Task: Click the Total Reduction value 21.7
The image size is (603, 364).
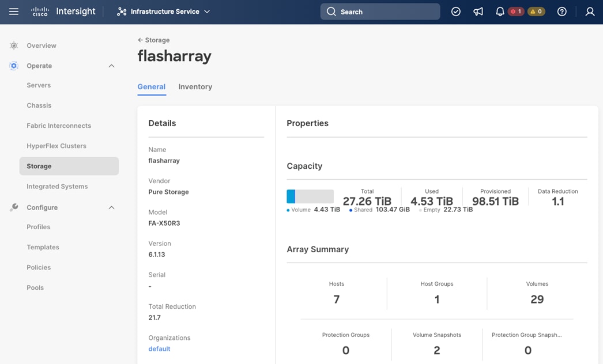Action: click(154, 317)
